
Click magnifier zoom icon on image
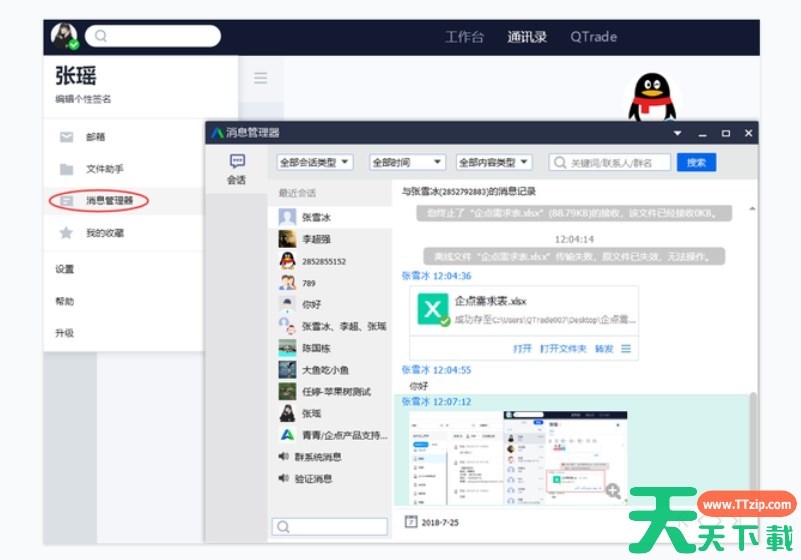pos(613,491)
